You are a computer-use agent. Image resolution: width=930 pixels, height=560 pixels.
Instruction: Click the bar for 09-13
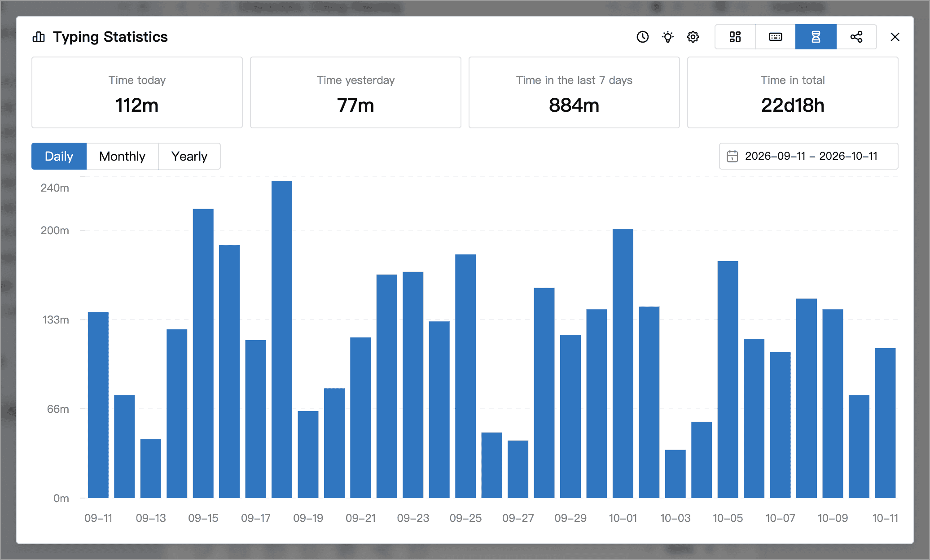tap(151, 468)
